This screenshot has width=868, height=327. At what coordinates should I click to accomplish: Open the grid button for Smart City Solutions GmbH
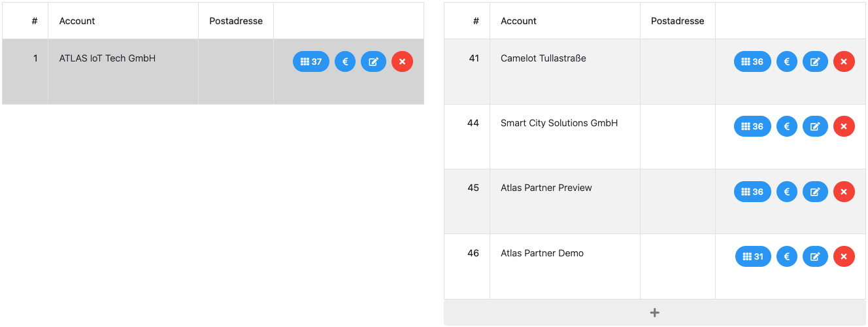pos(752,126)
